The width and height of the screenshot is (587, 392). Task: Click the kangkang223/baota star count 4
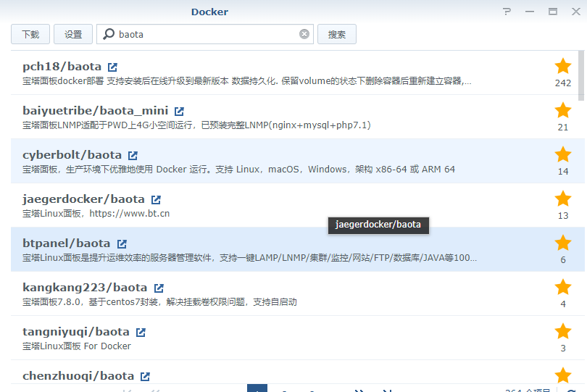[563, 304]
